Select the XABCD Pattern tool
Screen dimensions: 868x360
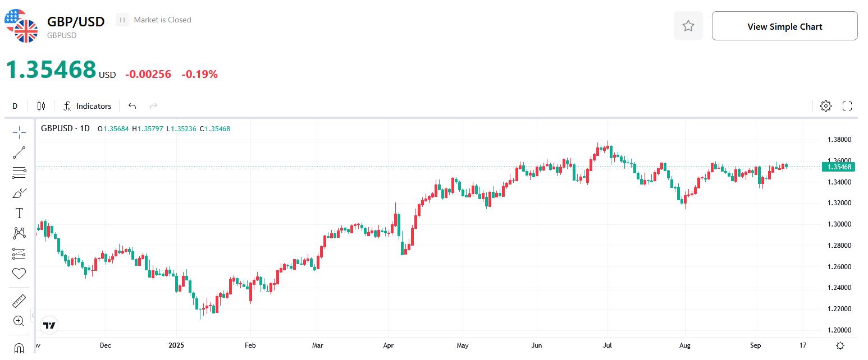[x=19, y=233]
